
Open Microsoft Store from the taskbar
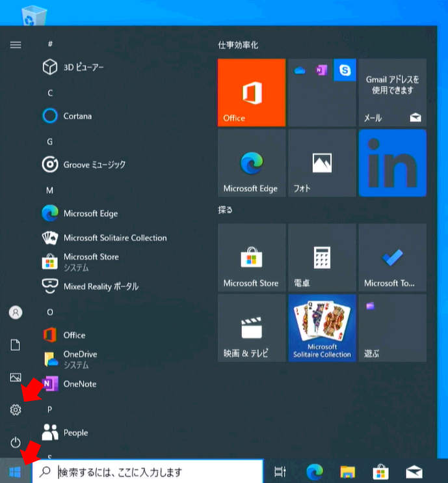coord(380,471)
